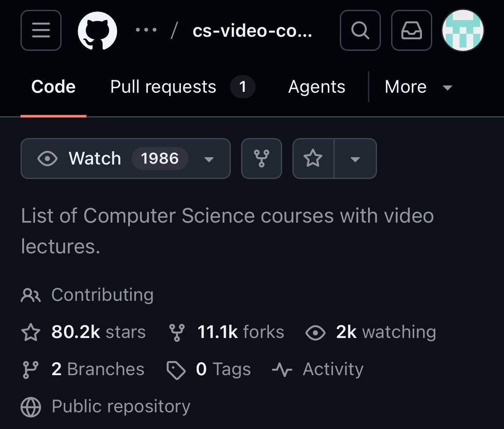Open the hamburger navigation menu
The image size is (504, 429).
coord(41,31)
